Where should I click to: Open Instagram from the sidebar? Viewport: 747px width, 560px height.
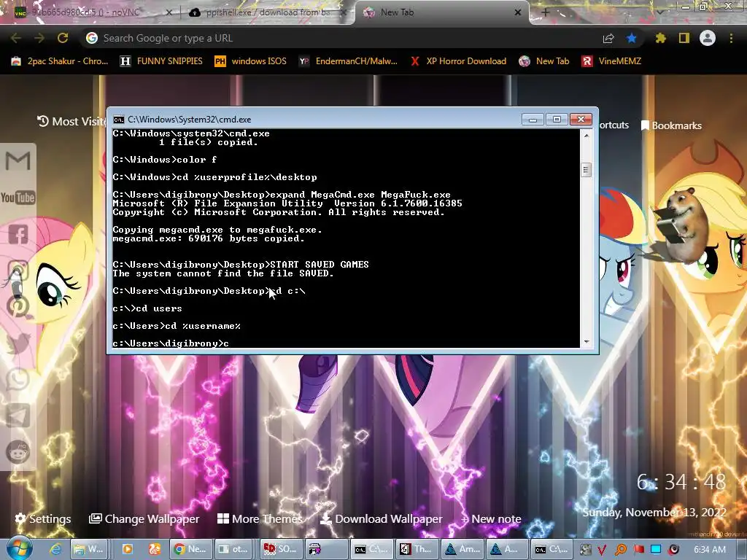coord(18,270)
